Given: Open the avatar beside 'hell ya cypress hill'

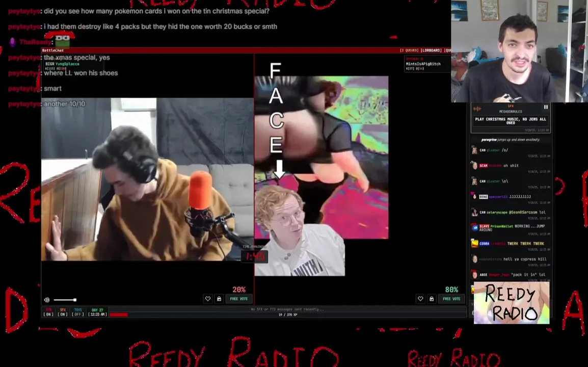Looking at the screenshot, I should click(x=474, y=259).
